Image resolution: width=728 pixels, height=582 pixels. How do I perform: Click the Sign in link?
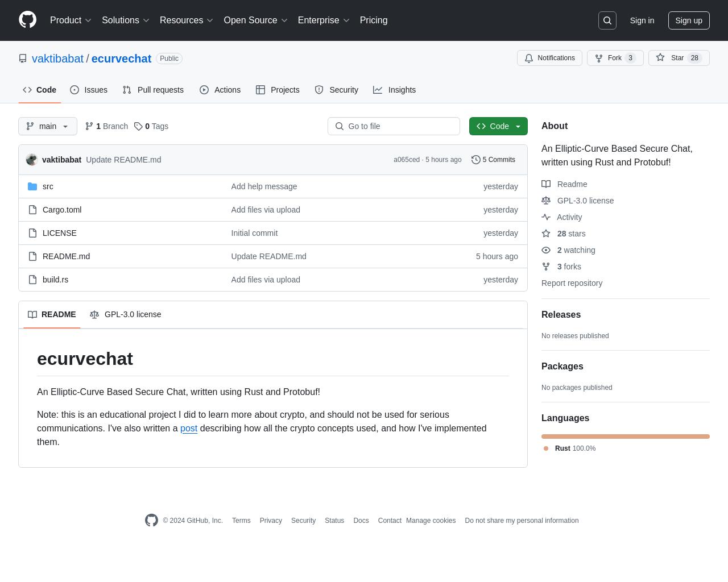[642, 20]
